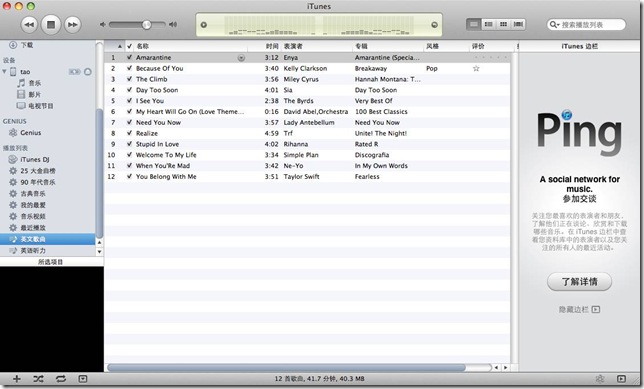Uncheck the Because Of You checkbox
The height and width of the screenshot is (389, 644).
tap(129, 68)
